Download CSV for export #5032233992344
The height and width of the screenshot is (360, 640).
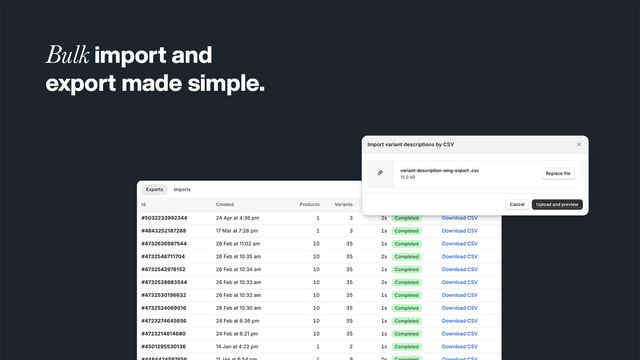point(459,218)
